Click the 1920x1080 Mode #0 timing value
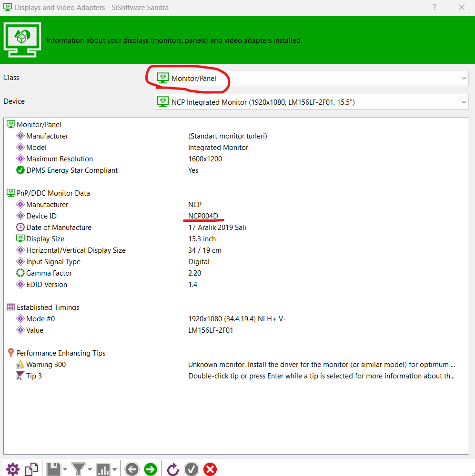The width and height of the screenshot is (475, 476). pos(237,319)
